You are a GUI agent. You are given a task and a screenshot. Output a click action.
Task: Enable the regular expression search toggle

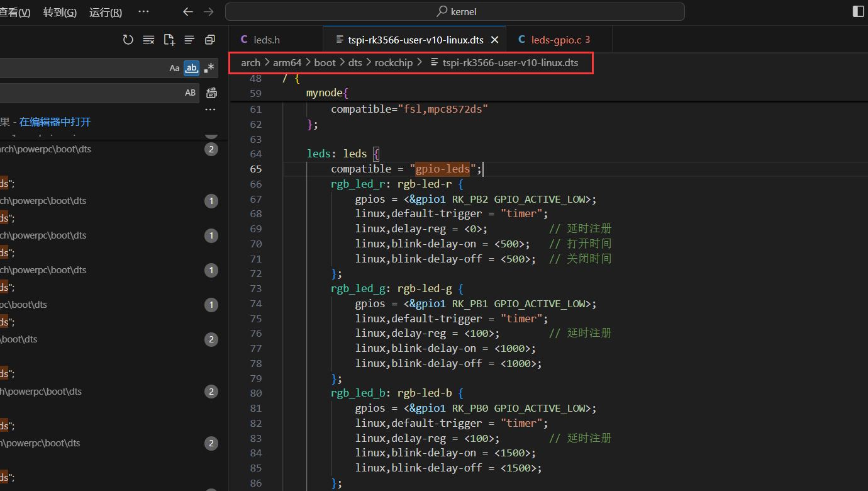209,68
